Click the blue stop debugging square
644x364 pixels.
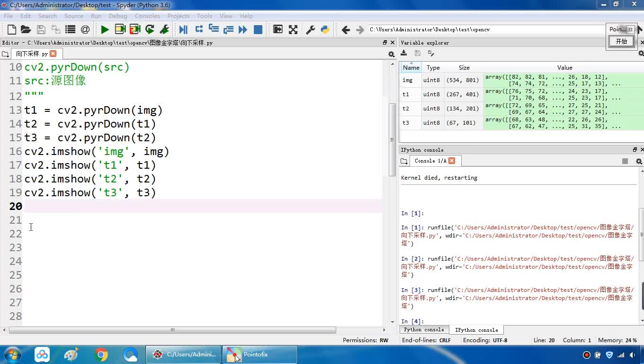(x=258, y=30)
